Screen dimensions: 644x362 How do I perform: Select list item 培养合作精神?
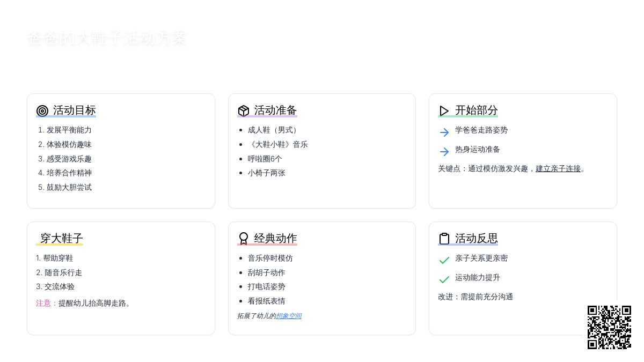pyautogui.click(x=69, y=173)
